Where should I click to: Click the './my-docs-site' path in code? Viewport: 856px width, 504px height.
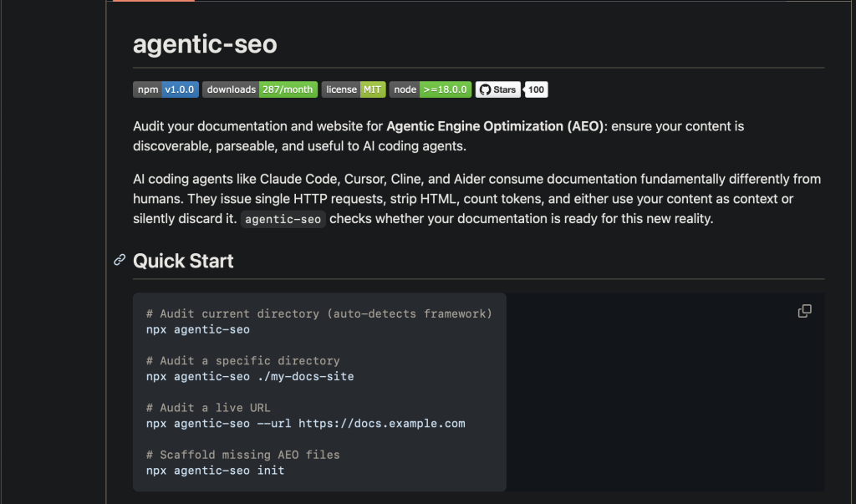pyautogui.click(x=305, y=376)
